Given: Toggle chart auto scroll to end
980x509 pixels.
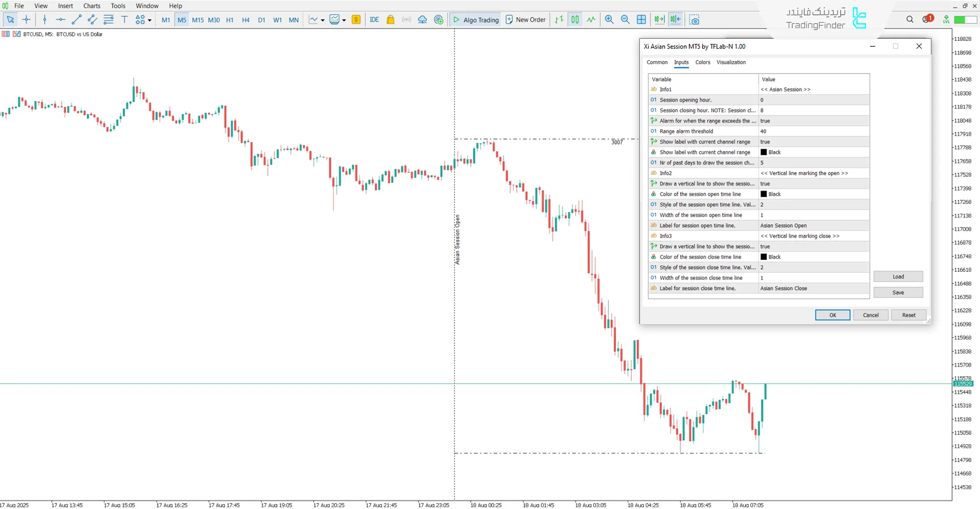Looking at the screenshot, I should tap(659, 20).
